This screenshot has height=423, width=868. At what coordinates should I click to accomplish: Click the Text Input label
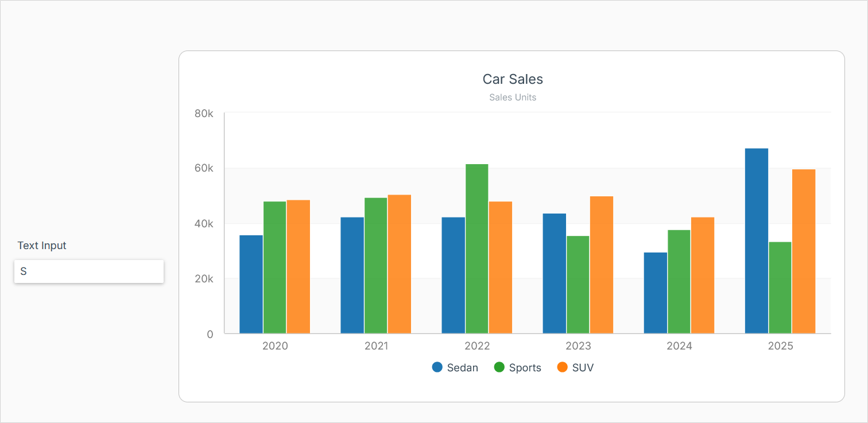point(42,246)
